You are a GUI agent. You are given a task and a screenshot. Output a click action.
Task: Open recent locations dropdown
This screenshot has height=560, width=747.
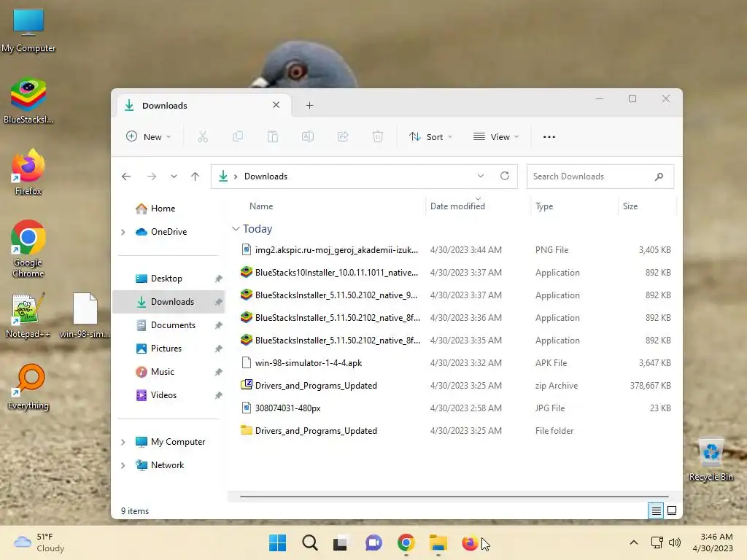pos(174,176)
